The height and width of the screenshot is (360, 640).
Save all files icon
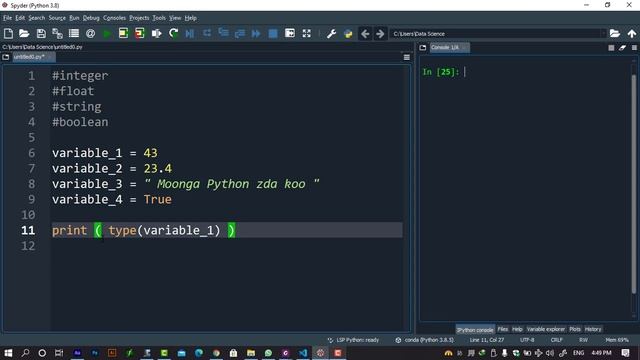tap(57, 33)
